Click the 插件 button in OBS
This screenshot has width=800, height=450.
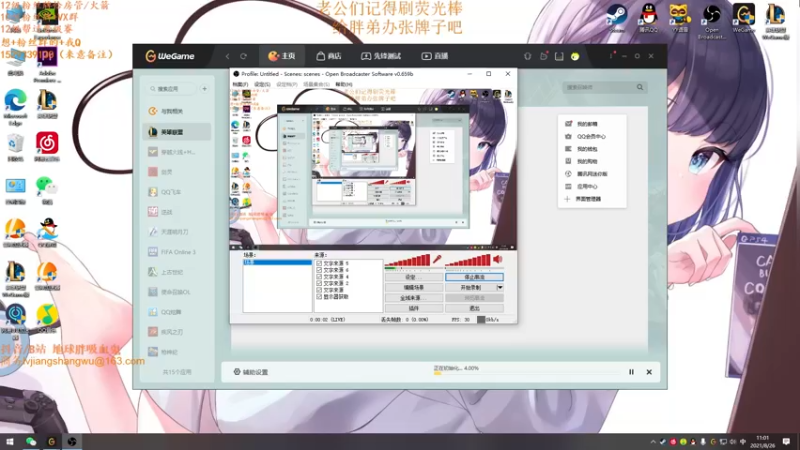click(x=414, y=308)
